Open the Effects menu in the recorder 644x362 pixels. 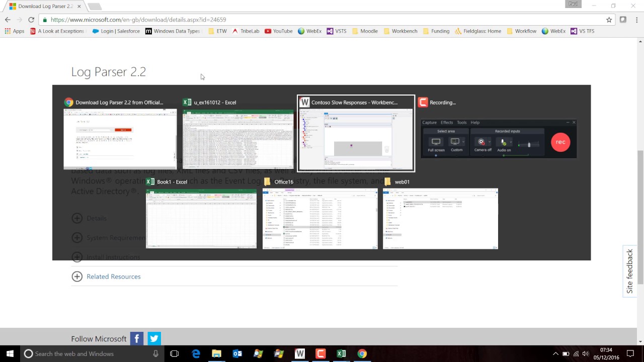(447, 122)
